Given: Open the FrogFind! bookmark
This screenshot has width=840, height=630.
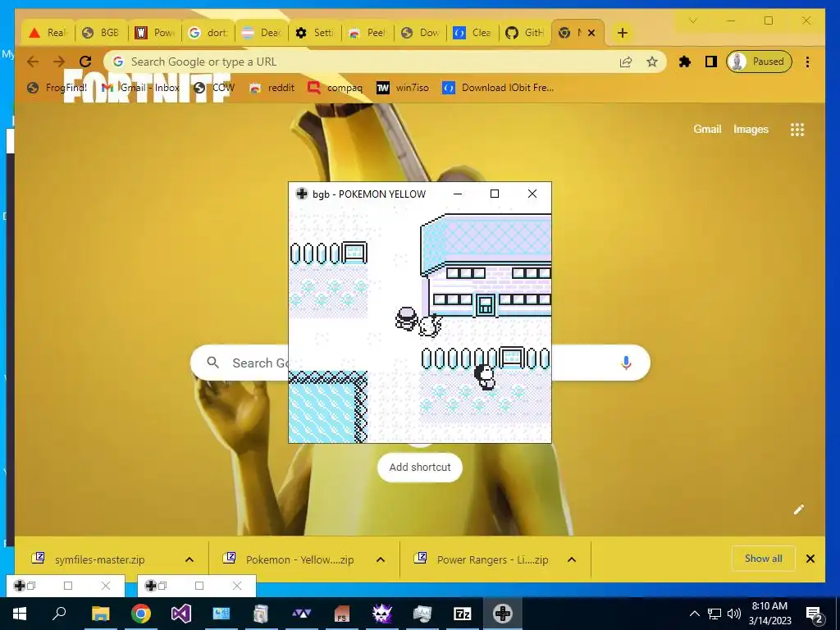Looking at the screenshot, I should point(57,88).
